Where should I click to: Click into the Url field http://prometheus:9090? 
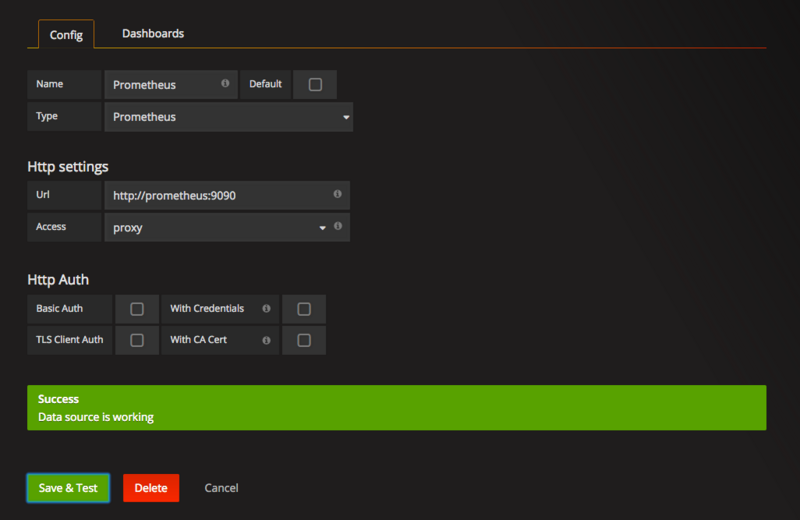tap(227, 195)
